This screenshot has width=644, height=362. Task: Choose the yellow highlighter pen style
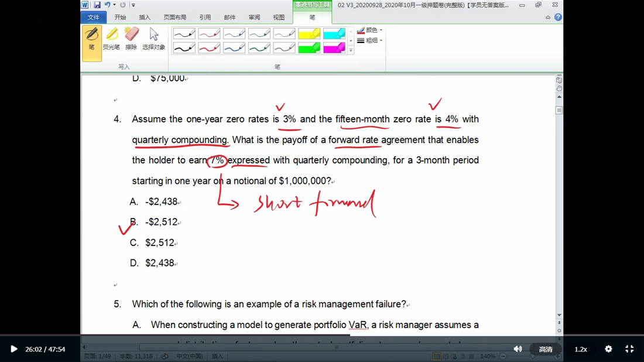(309, 34)
